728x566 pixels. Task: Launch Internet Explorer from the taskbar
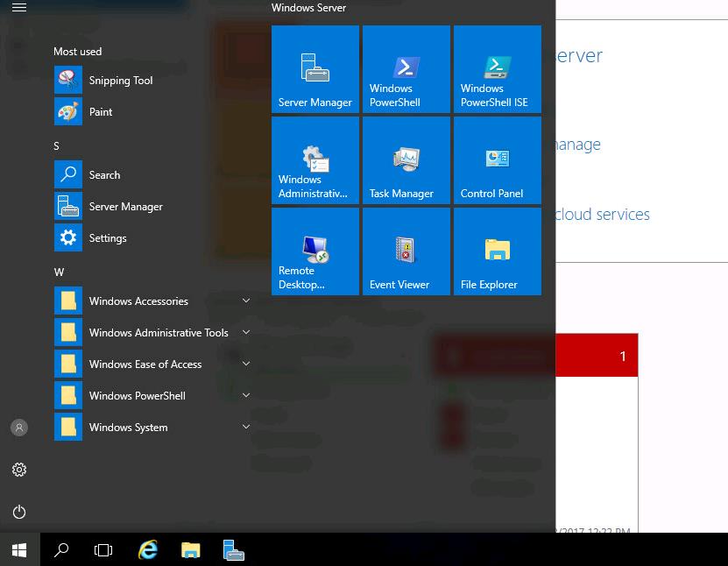[148, 549]
